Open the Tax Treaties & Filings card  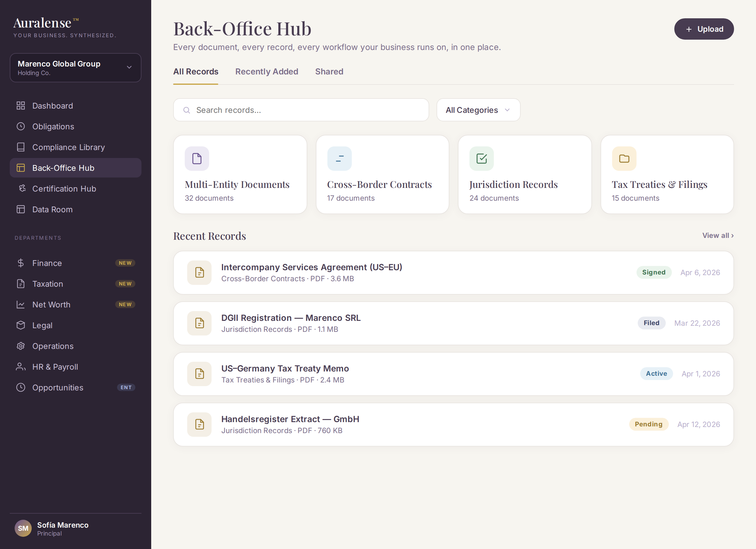(x=667, y=174)
